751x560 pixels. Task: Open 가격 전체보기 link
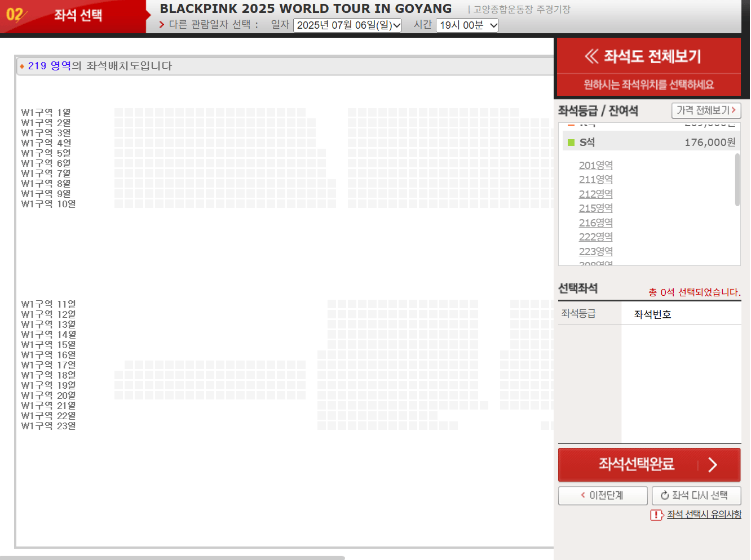pos(706,110)
